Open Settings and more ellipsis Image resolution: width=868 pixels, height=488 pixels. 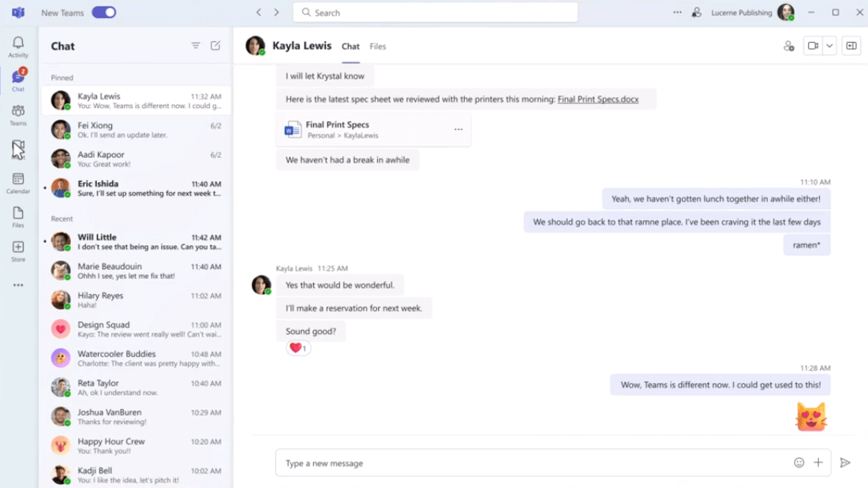click(x=677, y=12)
